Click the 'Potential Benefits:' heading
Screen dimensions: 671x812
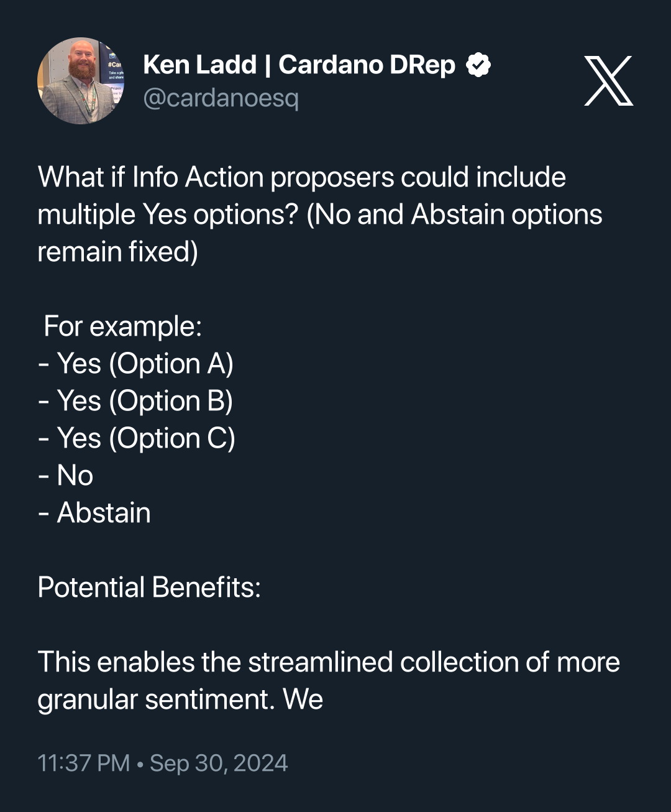pyautogui.click(x=149, y=588)
